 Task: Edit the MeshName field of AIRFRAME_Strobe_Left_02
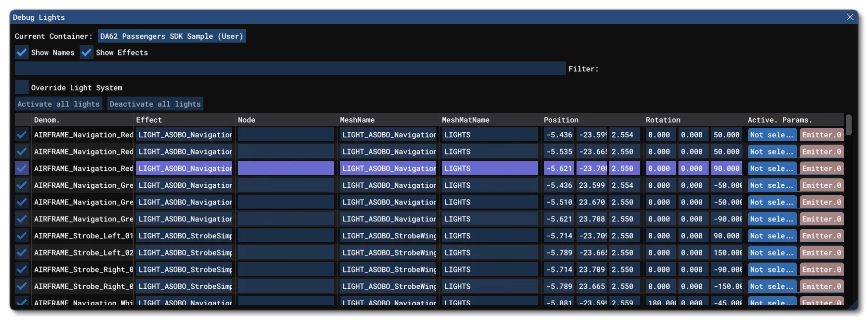pyautogui.click(x=388, y=252)
